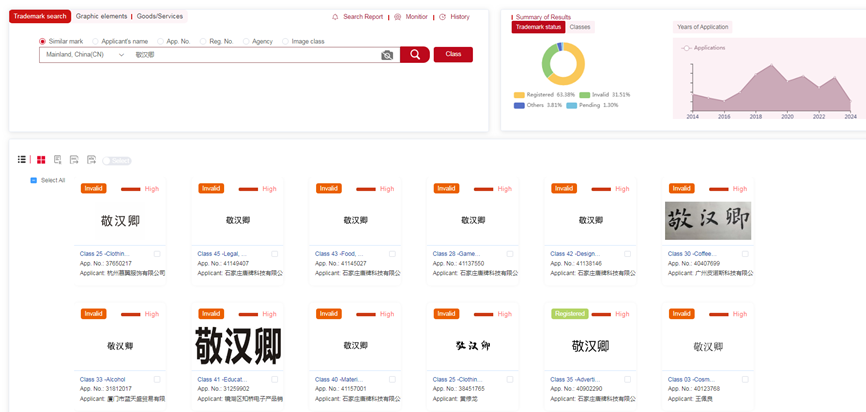Open calligraphy trademark image on Class 30 card
This screenshot has height=412, width=866.
point(707,220)
